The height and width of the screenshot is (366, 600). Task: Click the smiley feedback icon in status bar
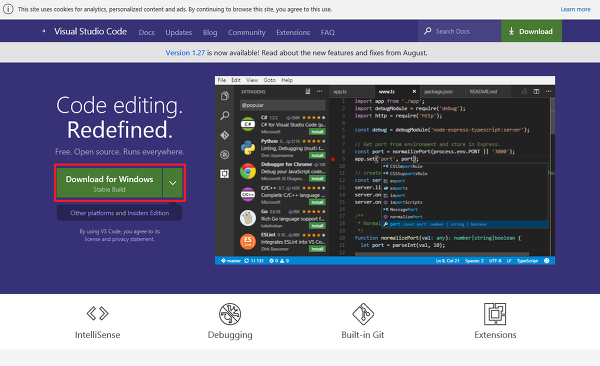[546, 261]
